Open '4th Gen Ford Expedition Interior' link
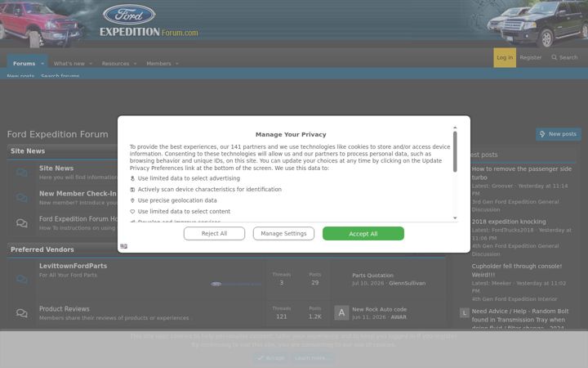The height and width of the screenshot is (368, 588). coord(514,299)
